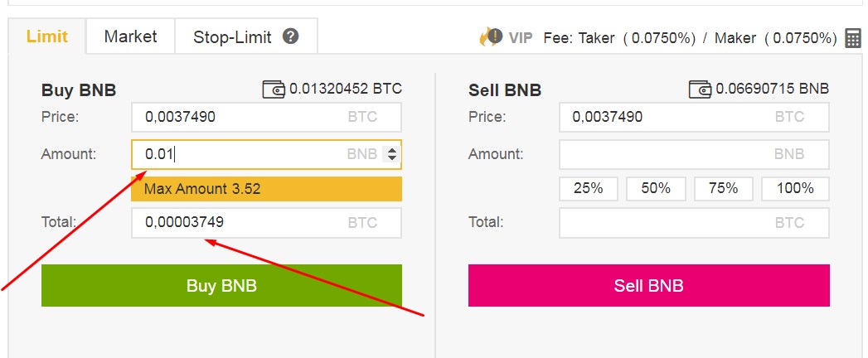Screen dimensions: 868x358
Task: Focus the Buy Price input field
Action: pyautogui.click(x=266, y=118)
